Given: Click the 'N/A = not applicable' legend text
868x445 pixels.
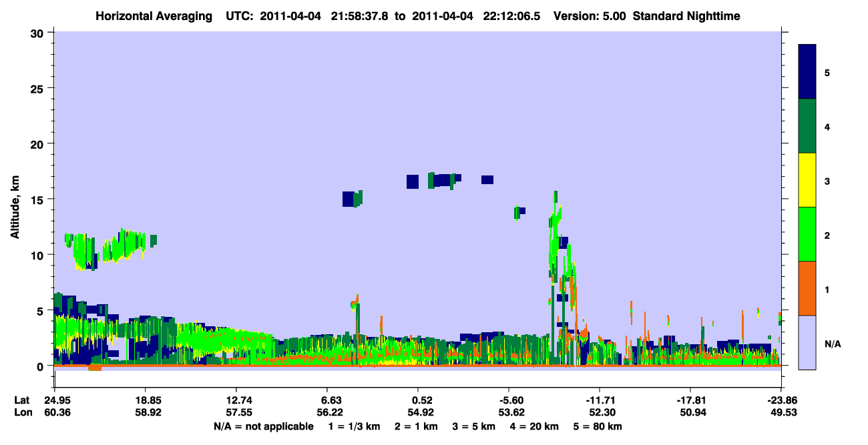Looking at the screenshot, I should click(264, 426).
